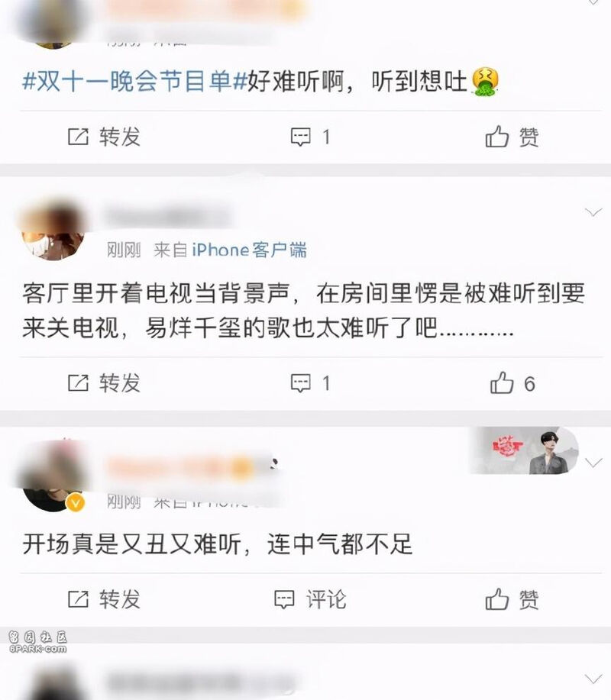Repost the 开场真是又丑又难听 post
This screenshot has height=700, width=611.
pyautogui.click(x=104, y=599)
